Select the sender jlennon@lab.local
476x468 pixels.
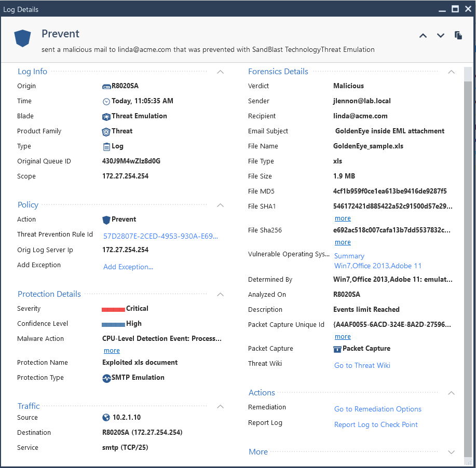coord(362,101)
